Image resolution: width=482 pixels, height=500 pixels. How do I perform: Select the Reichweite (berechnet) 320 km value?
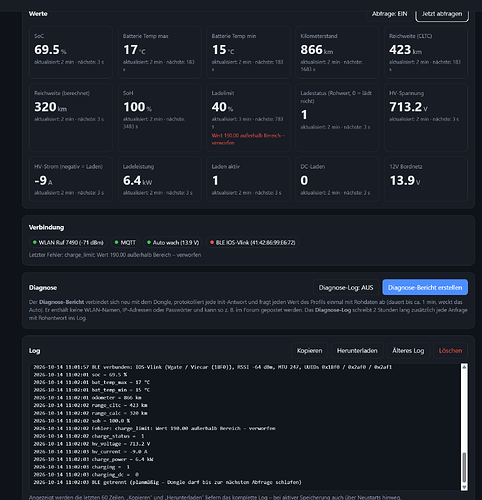(50, 107)
